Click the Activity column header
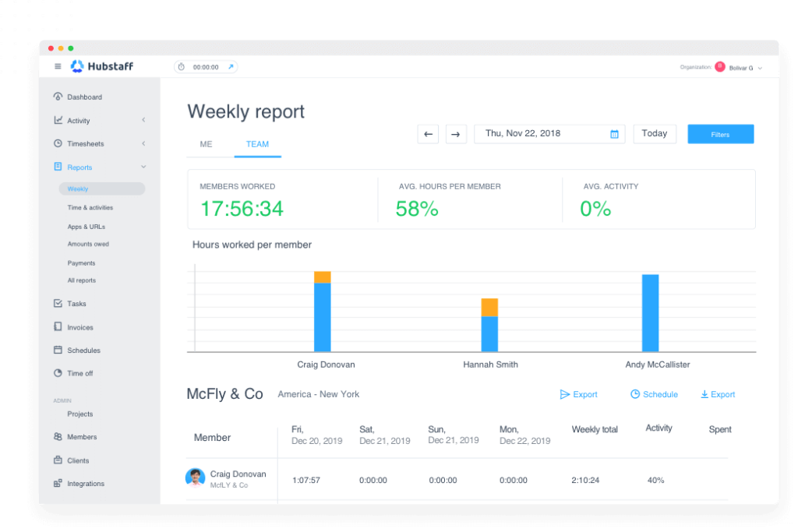Screen dimensions: 798x532 pos(659,428)
